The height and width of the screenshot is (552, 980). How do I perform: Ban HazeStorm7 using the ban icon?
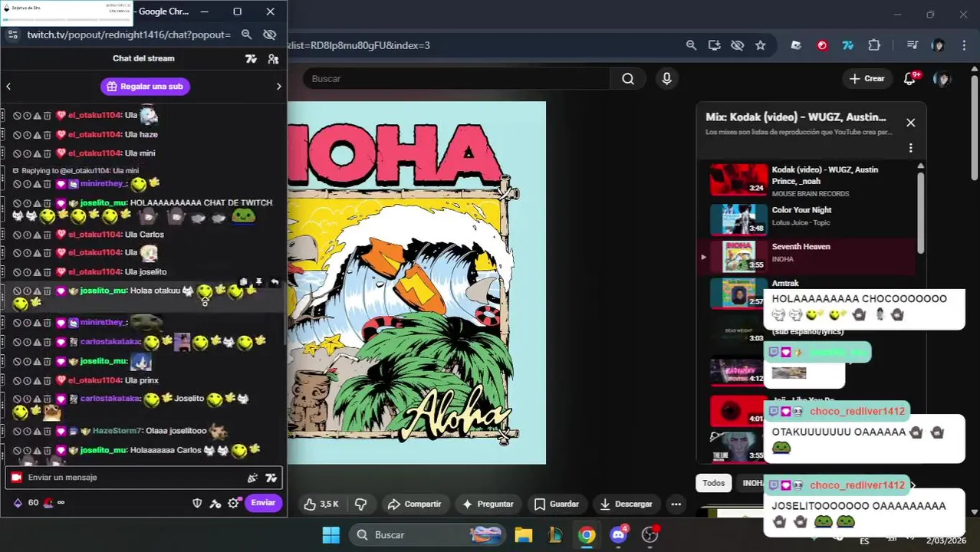pos(17,432)
